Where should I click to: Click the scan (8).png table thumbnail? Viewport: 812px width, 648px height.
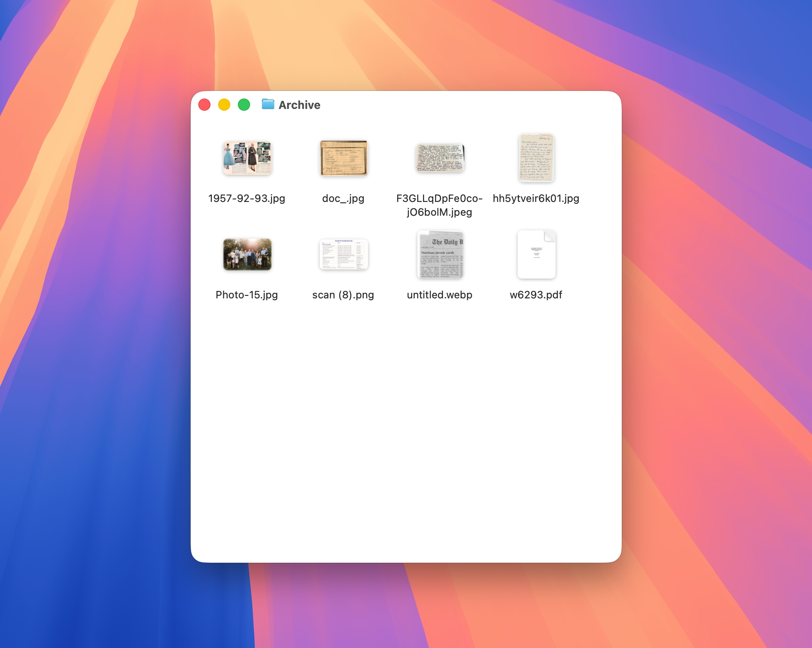click(343, 254)
